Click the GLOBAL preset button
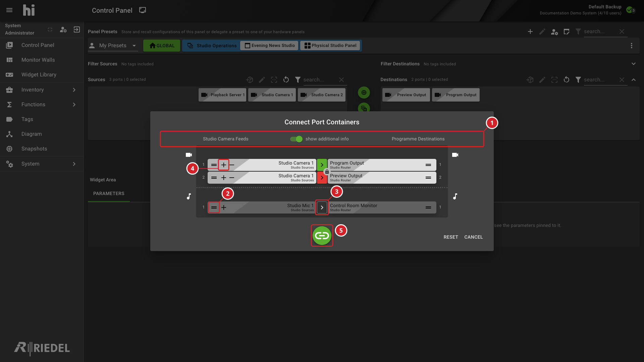The image size is (644, 362). [162, 46]
